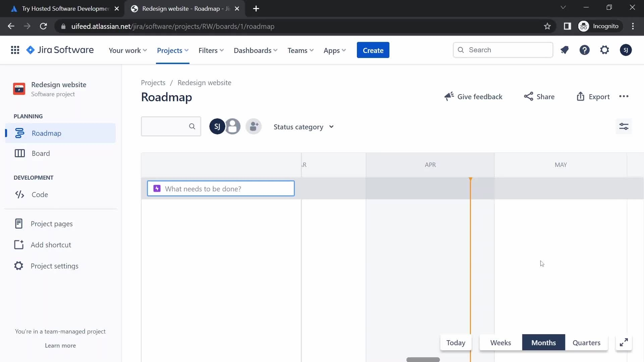Open the Atlassian app switcher grid

tap(15, 50)
